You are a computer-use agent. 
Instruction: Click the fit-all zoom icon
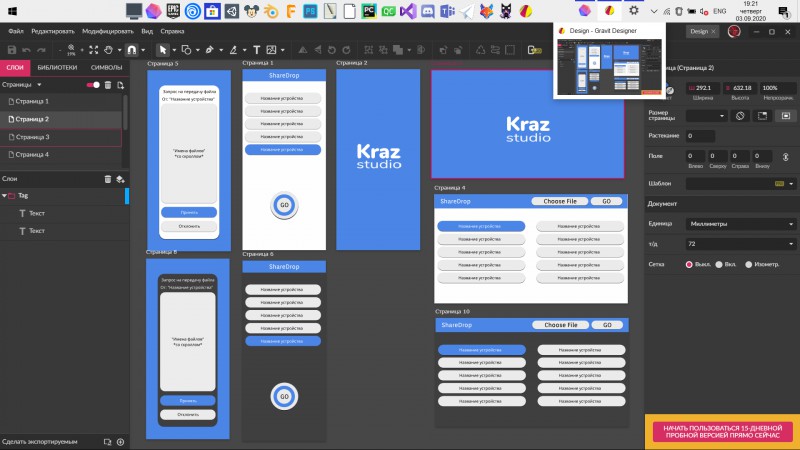(93, 50)
